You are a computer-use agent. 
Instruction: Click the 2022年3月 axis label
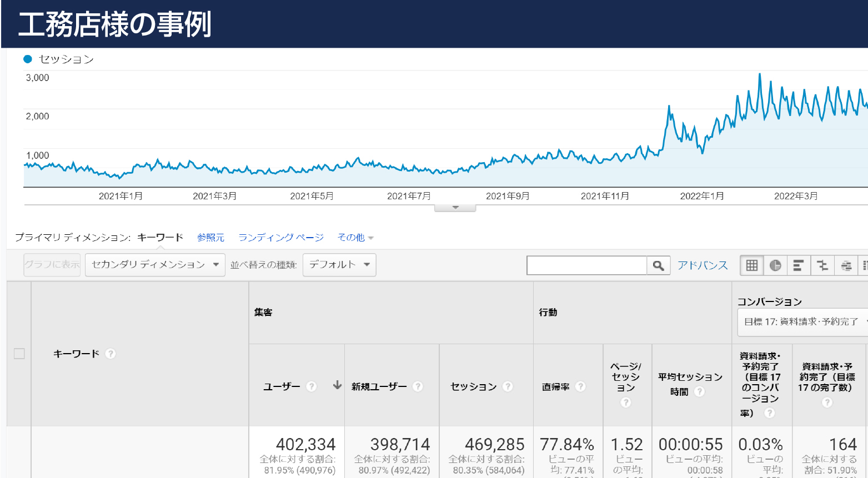[796, 196]
